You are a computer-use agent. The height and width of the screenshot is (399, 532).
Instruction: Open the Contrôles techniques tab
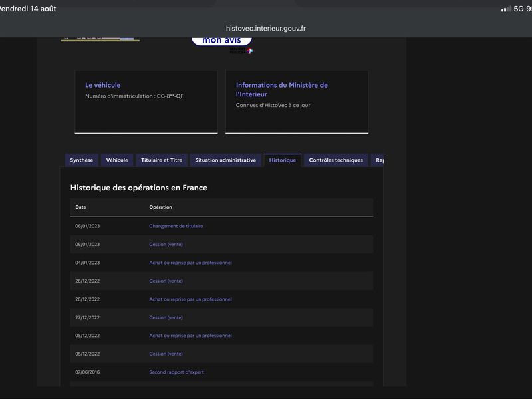pos(336,160)
